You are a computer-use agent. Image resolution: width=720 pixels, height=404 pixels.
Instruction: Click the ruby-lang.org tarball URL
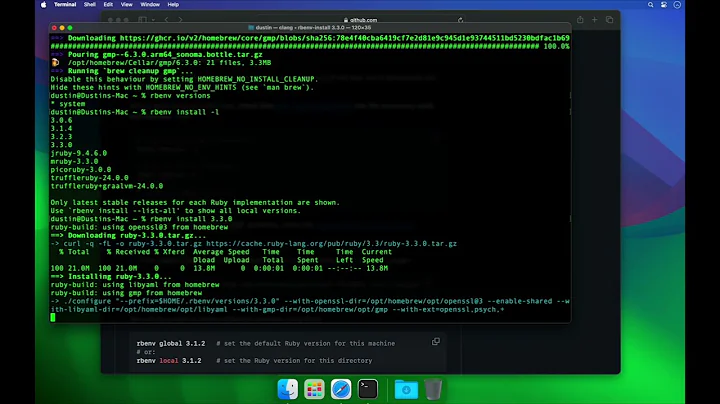click(x=331, y=244)
